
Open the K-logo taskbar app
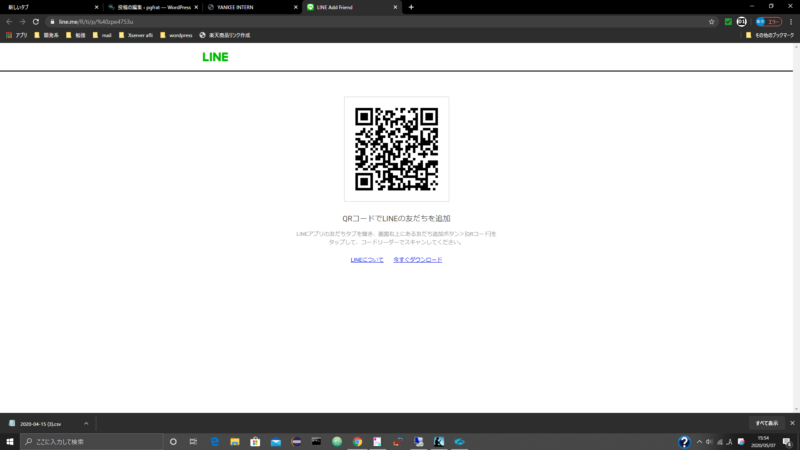tap(439, 441)
